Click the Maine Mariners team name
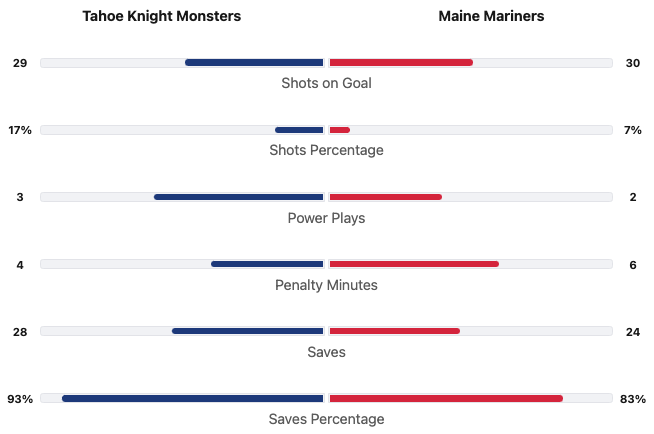Screen dimensions: 654x434 click(x=491, y=16)
